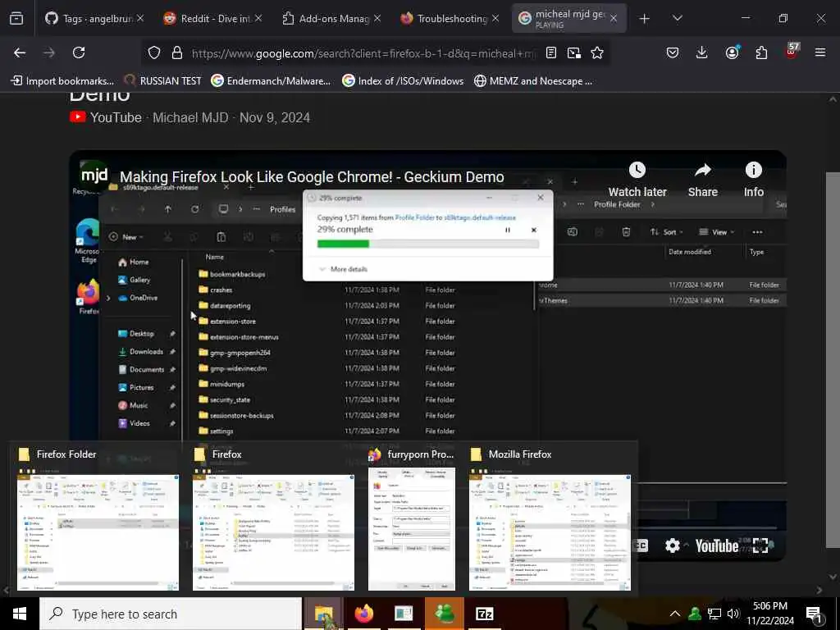Switch to the Tags - angelbrun GitHub tab
Screen dimensions: 840x630
[x=96, y=19]
